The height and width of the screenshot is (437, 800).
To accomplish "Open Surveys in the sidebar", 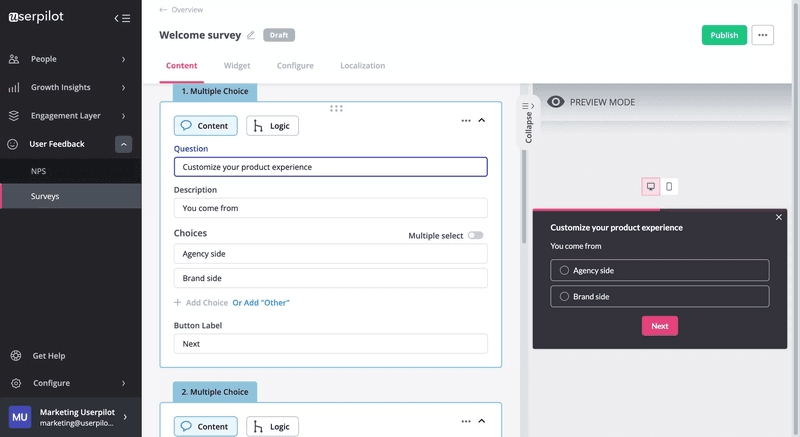I will tap(71, 196).
